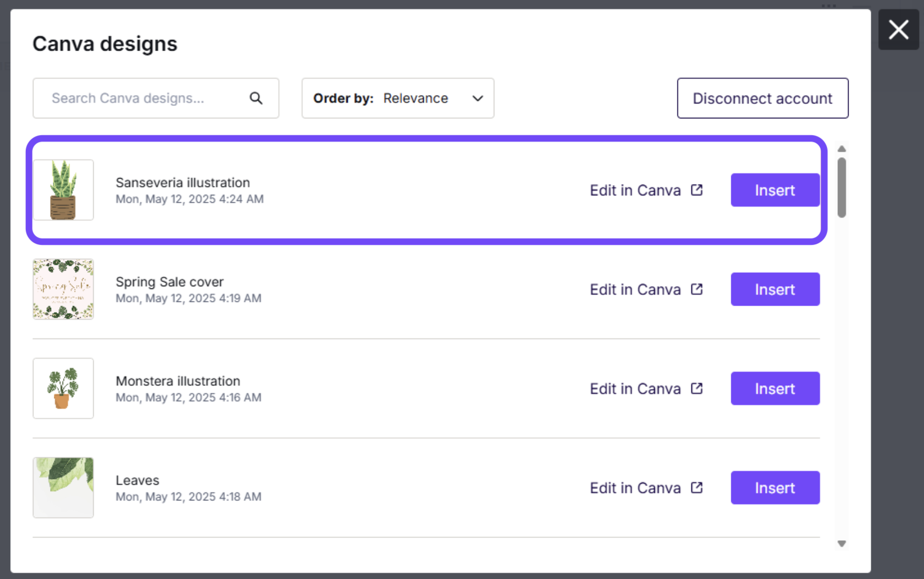Insert the Sanseveria illustration design

(x=775, y=190)
